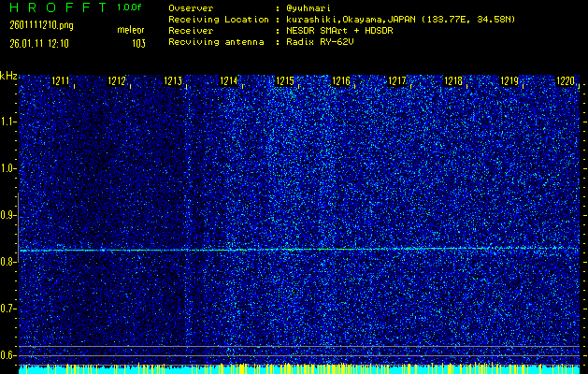Click the 1220 time marker
The height and width of the screenshot is (374, 588).
tap(565, 82)
